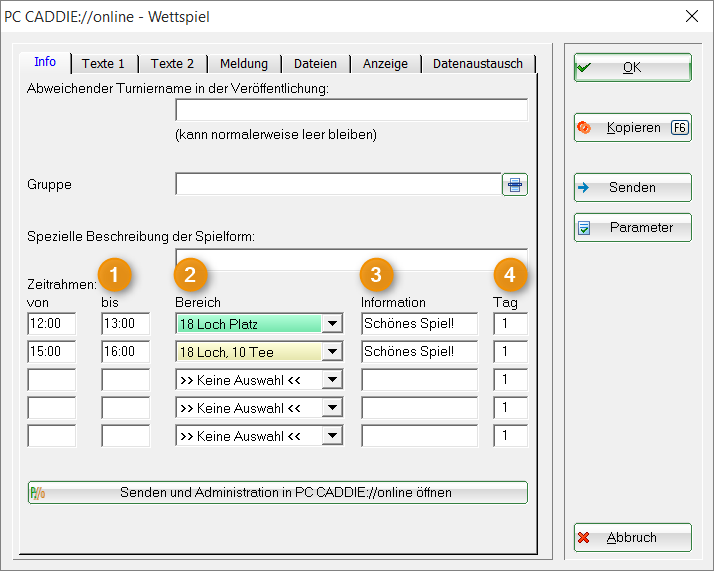This screenshot has width=714, height=571.
Task: Open the Dateien tab
Action: click(x=316, y=64)
